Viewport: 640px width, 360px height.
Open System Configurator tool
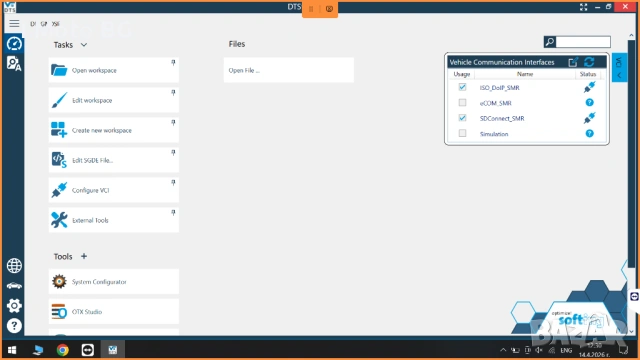pyautogui.click(x=113, y=282)
